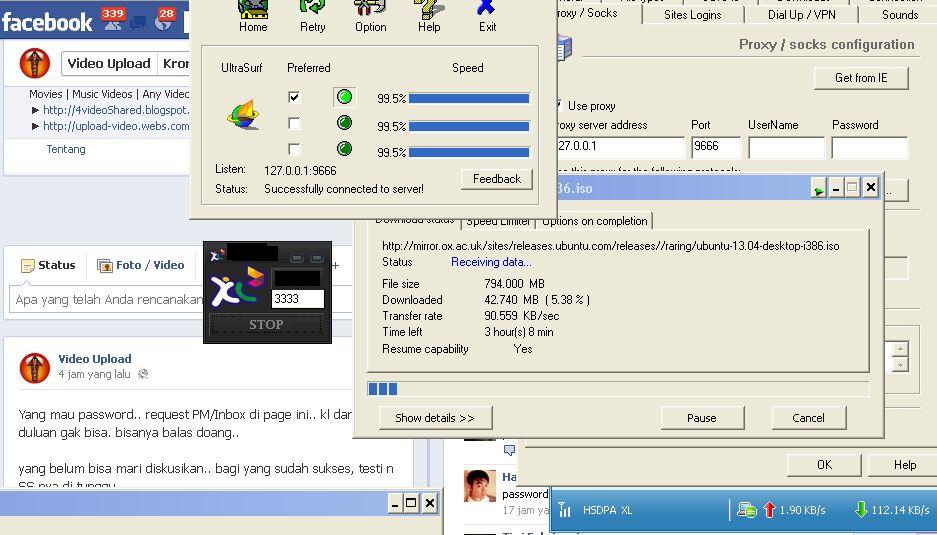Image resolution: width=937 pixels, height=535 pixels.
Task: Click Video Upload profile avatar in post
Action: pyautogui.click(x=35, y=368)
